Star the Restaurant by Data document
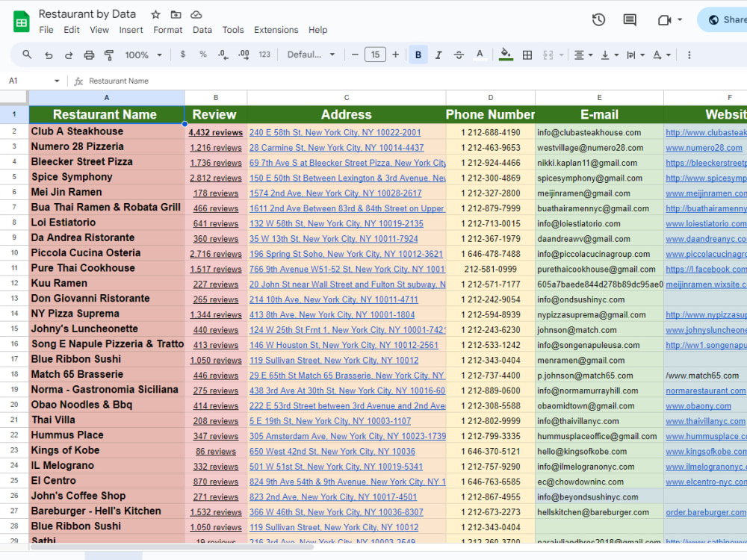 155,15
